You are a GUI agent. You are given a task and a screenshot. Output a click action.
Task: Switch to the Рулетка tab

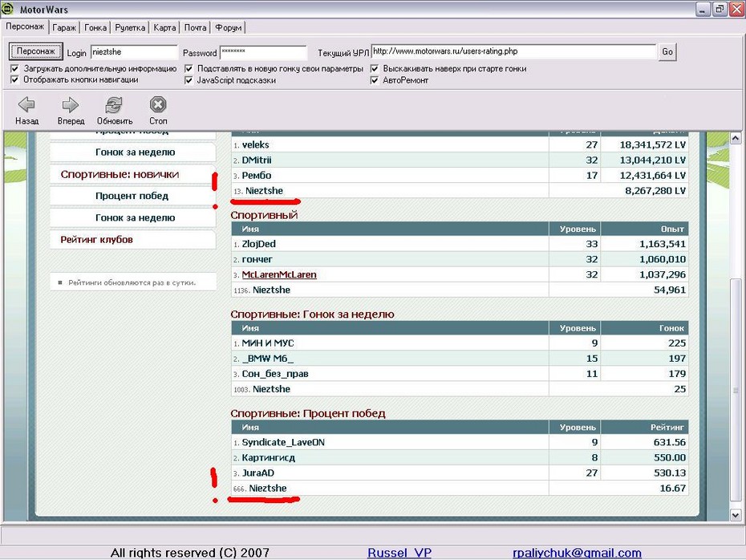(x=131, y=27)
